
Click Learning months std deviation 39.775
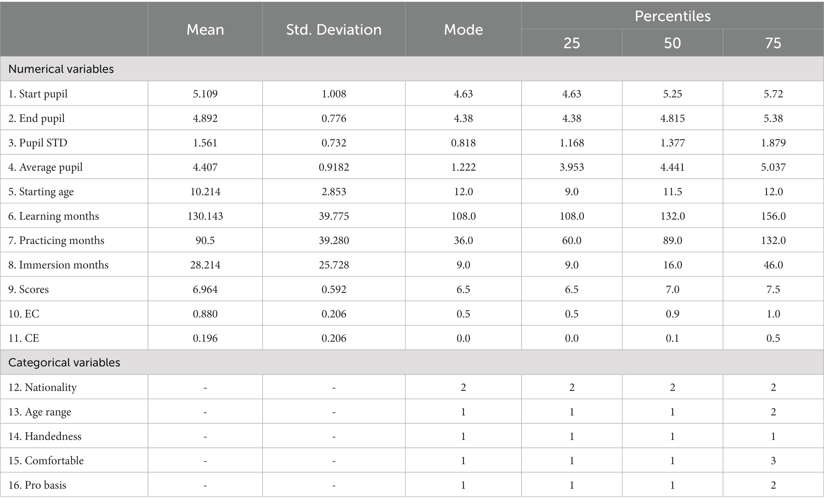[x=334, y=216]
